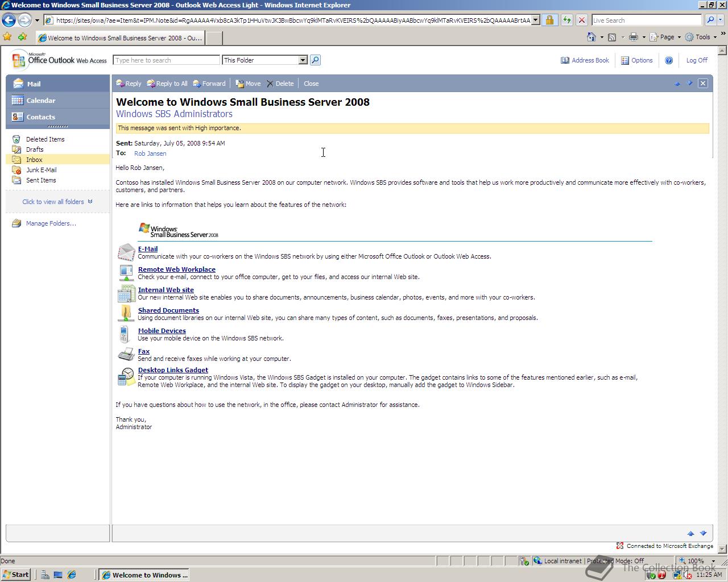Open the Tools menu

point(701,37)
